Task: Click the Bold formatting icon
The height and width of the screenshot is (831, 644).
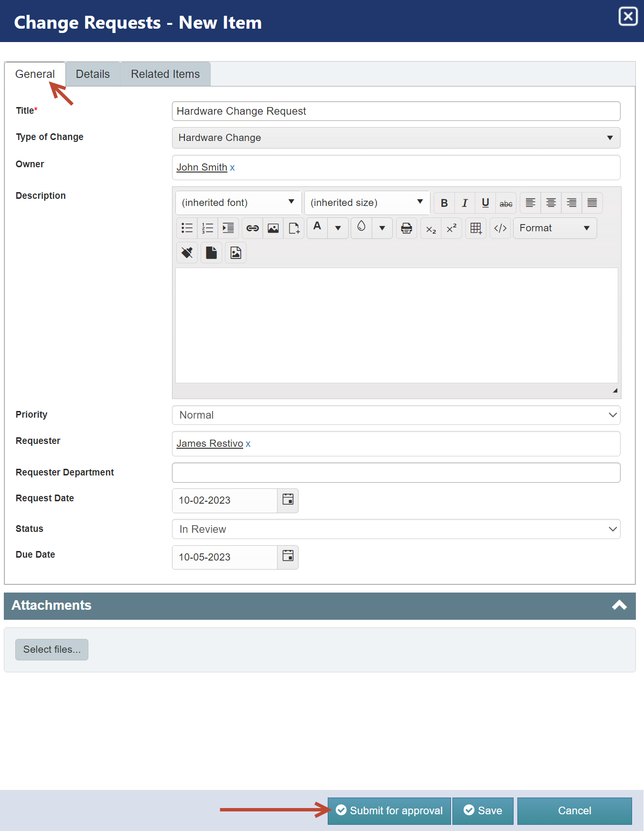Action: click(x=444, y=203)
